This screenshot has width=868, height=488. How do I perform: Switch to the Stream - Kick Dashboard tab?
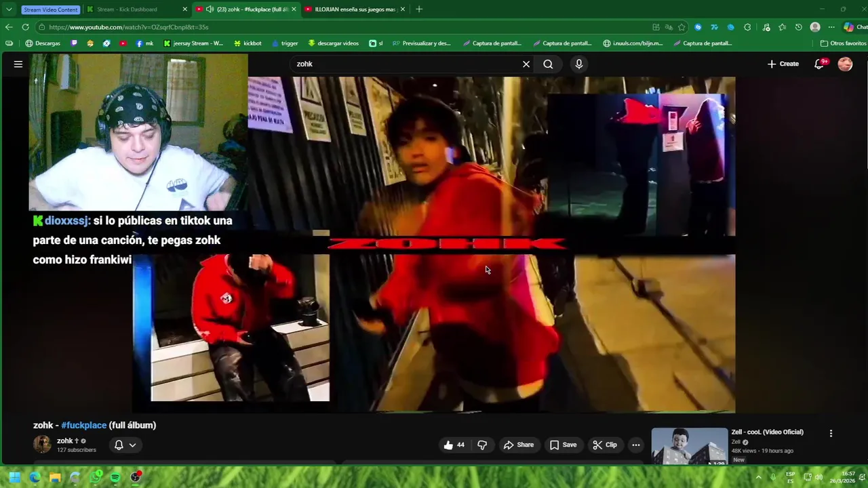[x=136, y=9]
